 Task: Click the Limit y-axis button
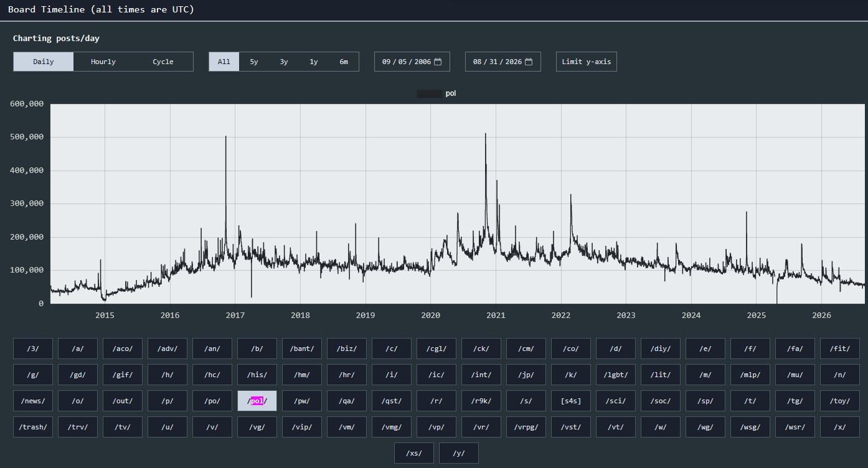click(587, 62)
